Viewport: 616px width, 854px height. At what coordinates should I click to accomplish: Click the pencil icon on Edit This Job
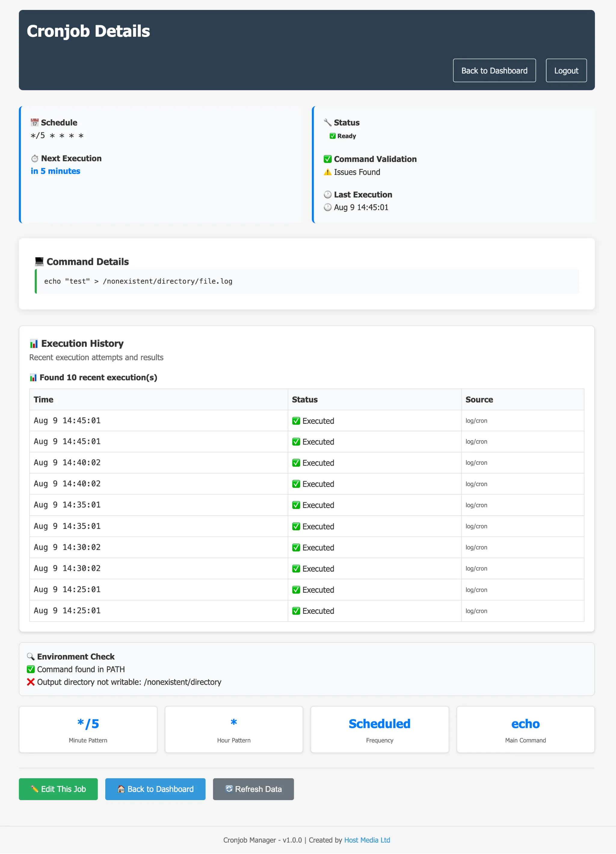click(x=35, y=789)
